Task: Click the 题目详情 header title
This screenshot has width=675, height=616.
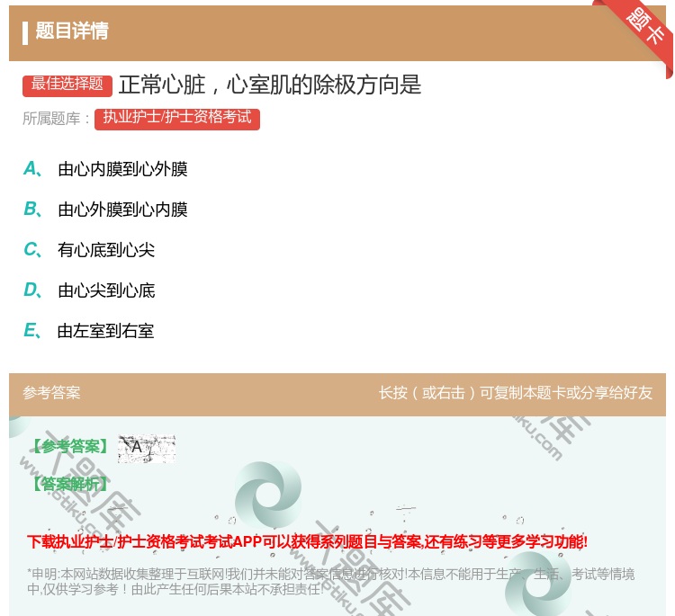Action: [x=72, y=31]
